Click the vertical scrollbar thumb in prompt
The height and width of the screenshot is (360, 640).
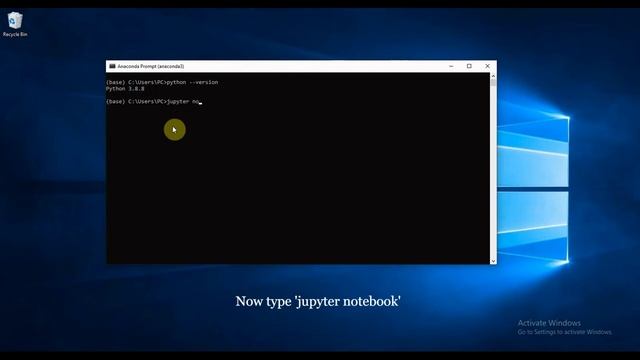pyautogui.click(x=493, y=83)
